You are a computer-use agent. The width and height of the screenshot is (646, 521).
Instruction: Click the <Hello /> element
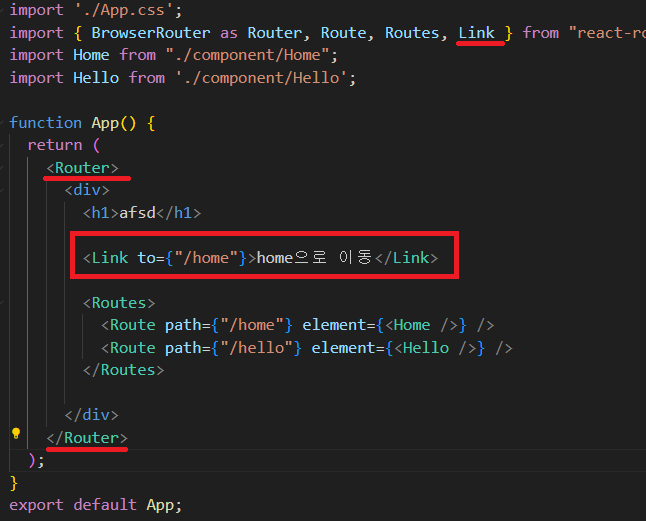point(435,348)
